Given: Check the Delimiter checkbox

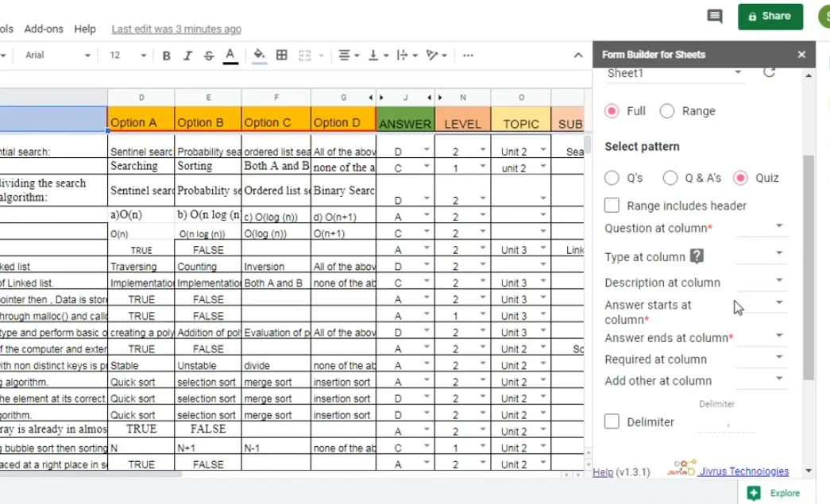Looking at the screenshot, I should [612, 421].
